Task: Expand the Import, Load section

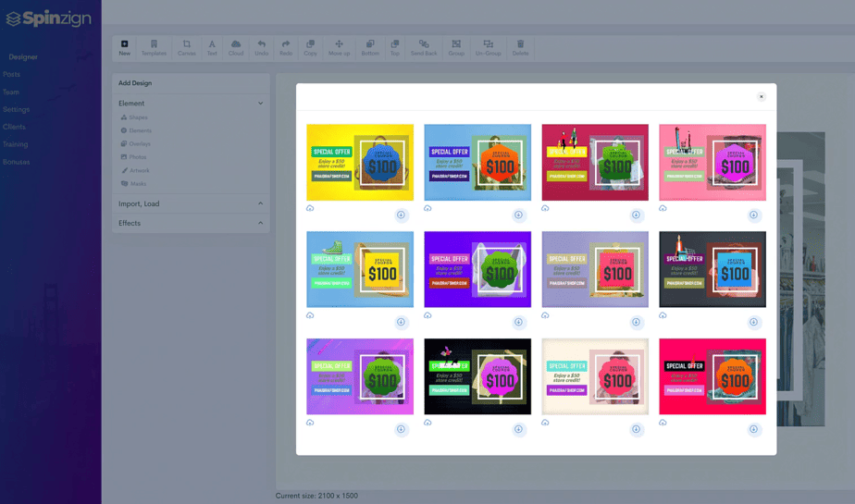Action: click(x=260, y=203)
